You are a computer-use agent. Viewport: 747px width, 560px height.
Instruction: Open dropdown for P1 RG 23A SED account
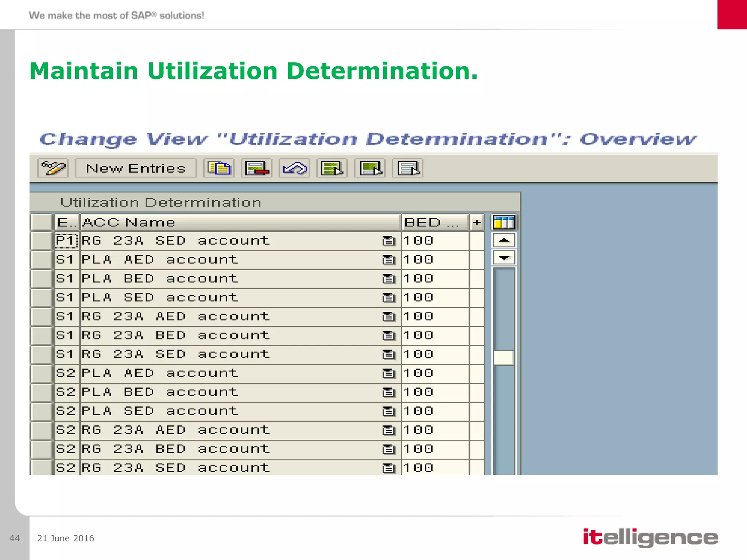(x=389, y=241)
